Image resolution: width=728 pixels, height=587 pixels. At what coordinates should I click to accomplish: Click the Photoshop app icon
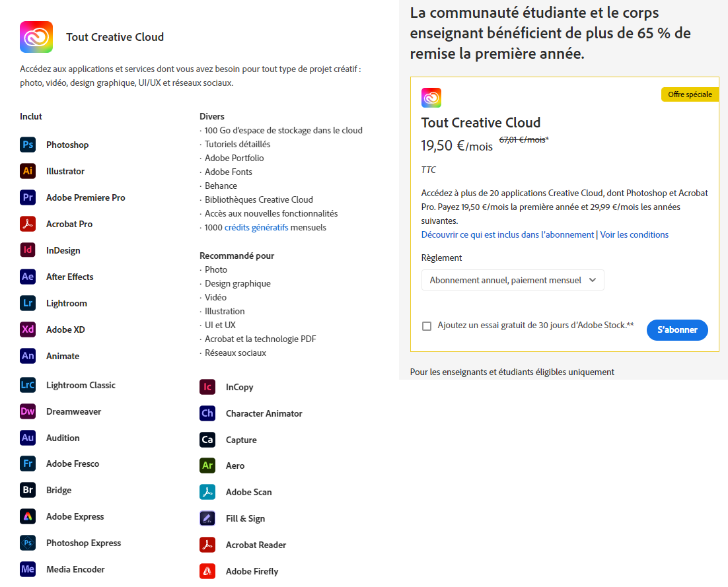click(x=28, y=145)
